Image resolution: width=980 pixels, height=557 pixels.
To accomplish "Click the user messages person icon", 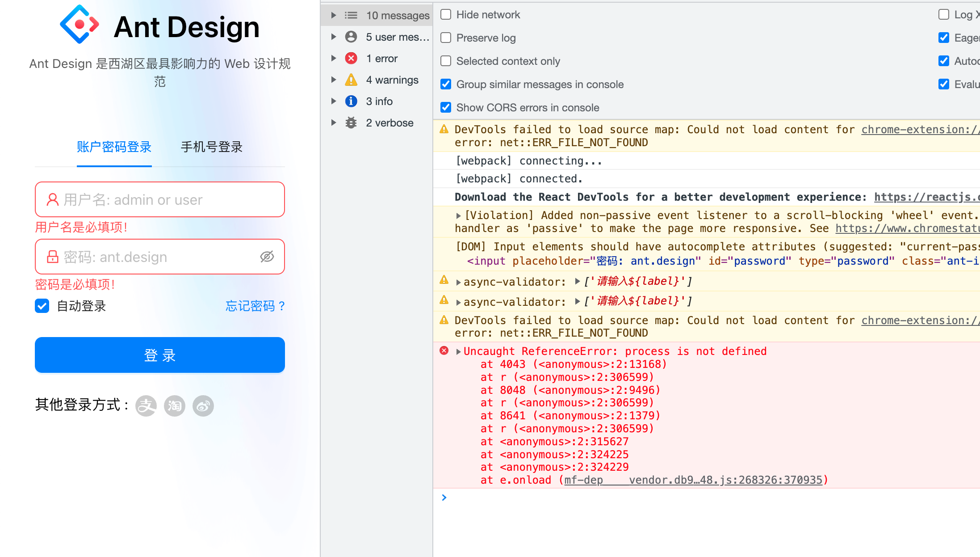I will tap(351, 37).
